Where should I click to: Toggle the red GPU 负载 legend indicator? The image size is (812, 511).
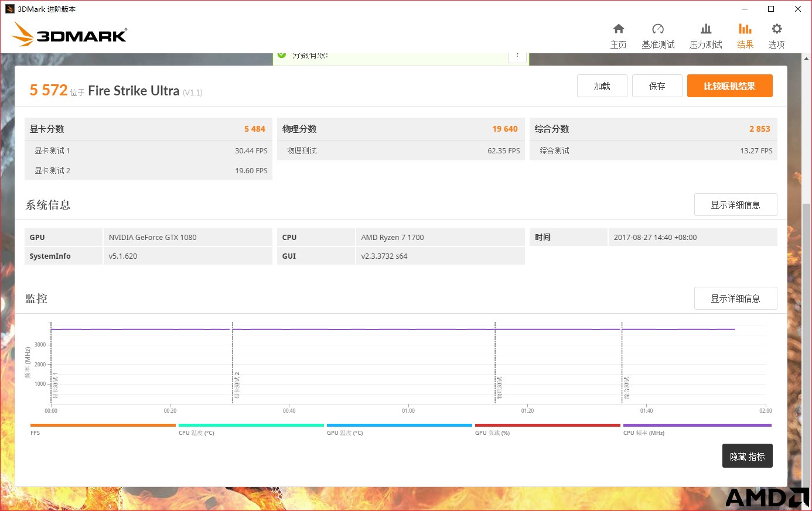tap(548, 426)
